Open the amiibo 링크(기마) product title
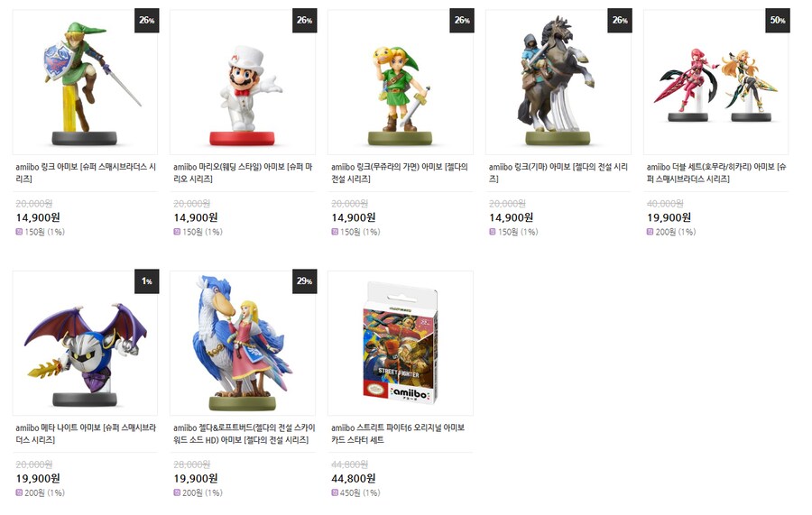 tap(558, 173)
